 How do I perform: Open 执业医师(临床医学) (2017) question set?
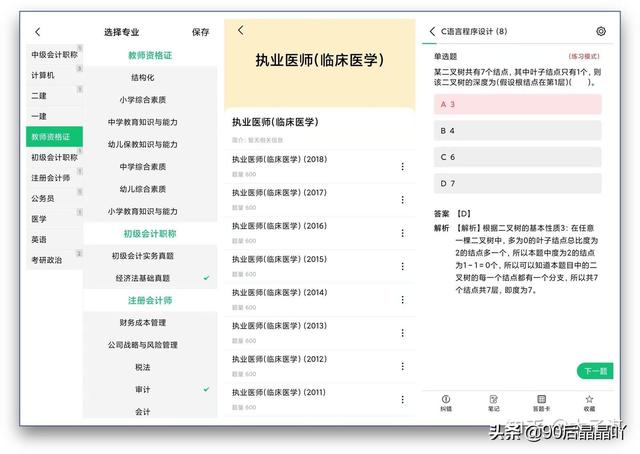(320, 200)
